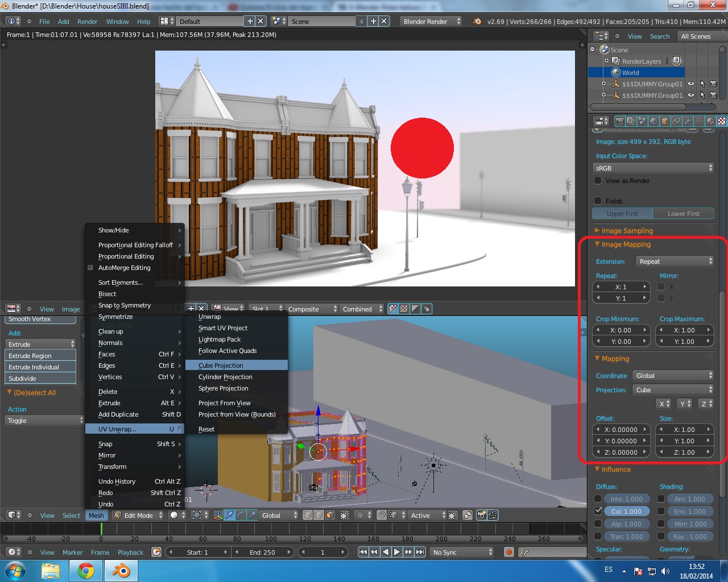Uncheck the Col diffuse influence checkbox

(x=598, y=511)
